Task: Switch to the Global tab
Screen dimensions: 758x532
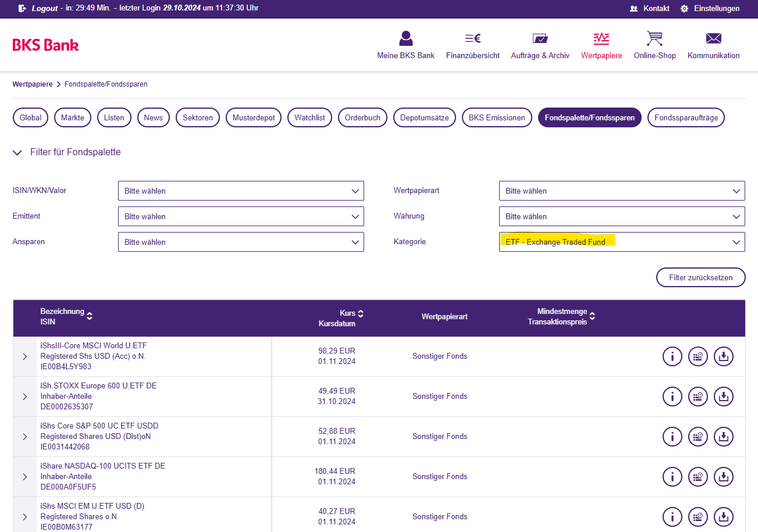Action: 30,117
